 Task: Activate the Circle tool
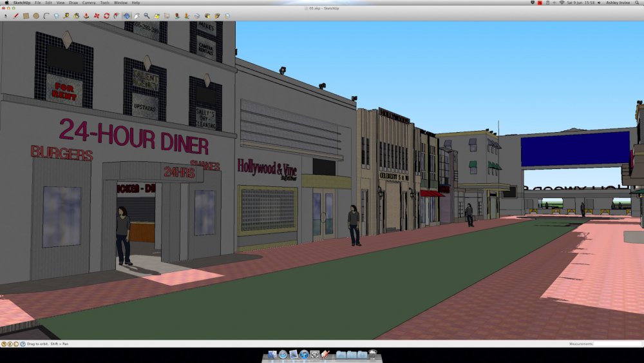[36, 16]
